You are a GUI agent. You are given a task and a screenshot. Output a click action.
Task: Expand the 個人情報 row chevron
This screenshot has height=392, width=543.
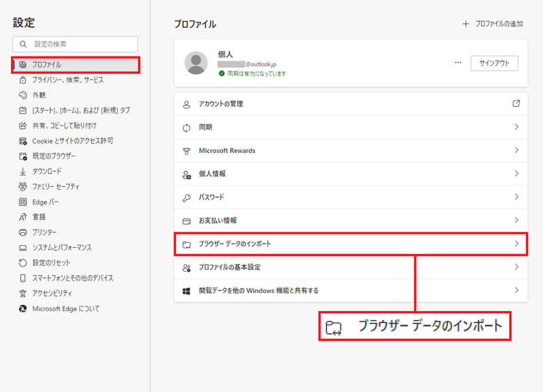click(516, 173)
